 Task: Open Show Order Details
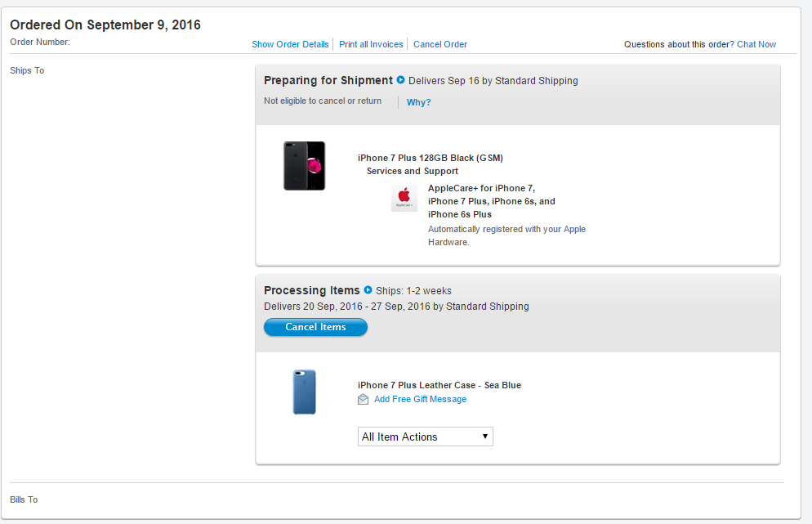coord(290,44)
